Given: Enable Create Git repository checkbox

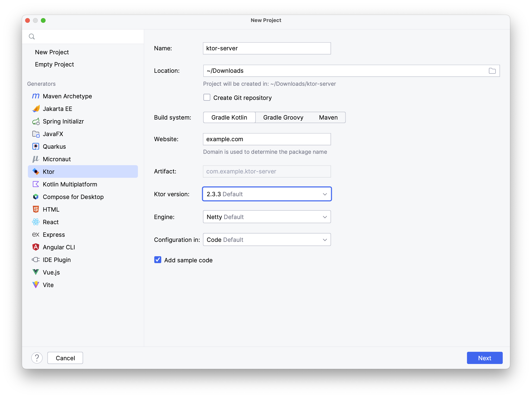Looking at the screenshot, I should pyautogui.click(x=207, y=97).
